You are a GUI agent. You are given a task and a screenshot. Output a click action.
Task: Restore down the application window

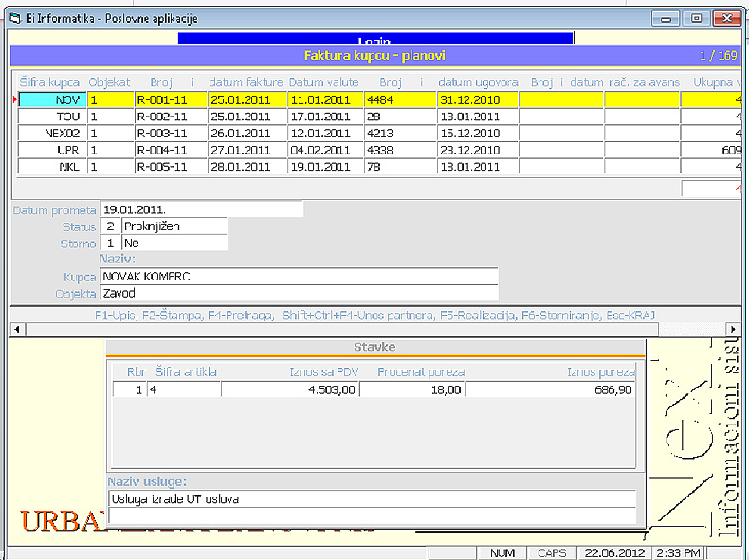696,18
